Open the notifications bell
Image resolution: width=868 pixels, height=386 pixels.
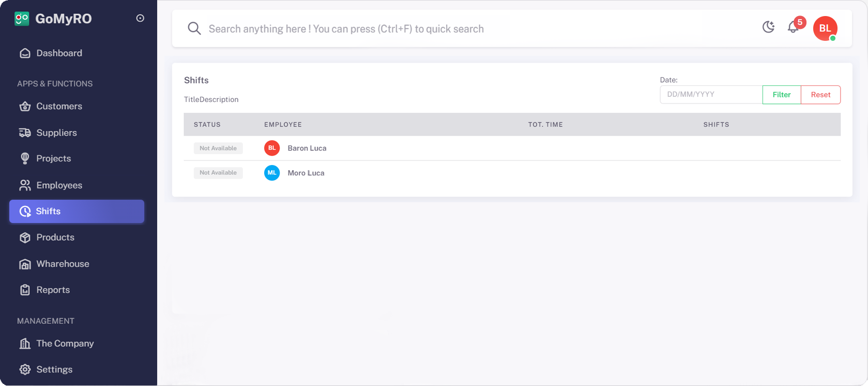click(x=793, y=27)
